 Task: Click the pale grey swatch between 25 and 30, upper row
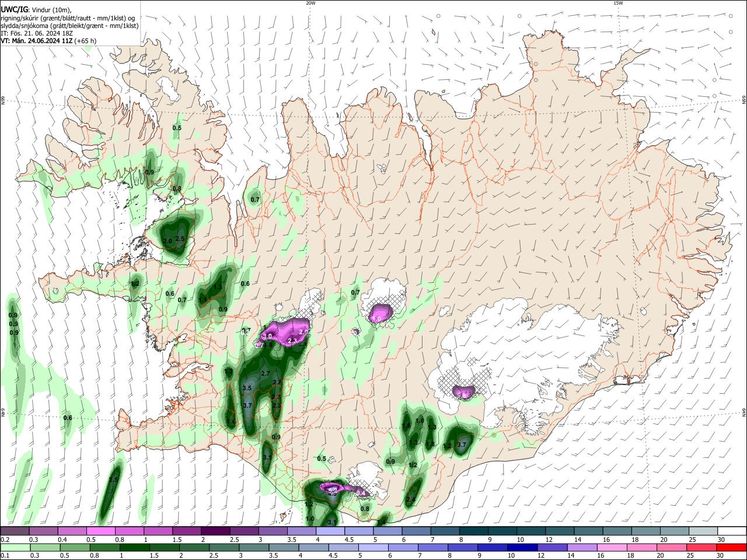click(x=704, y=531)
